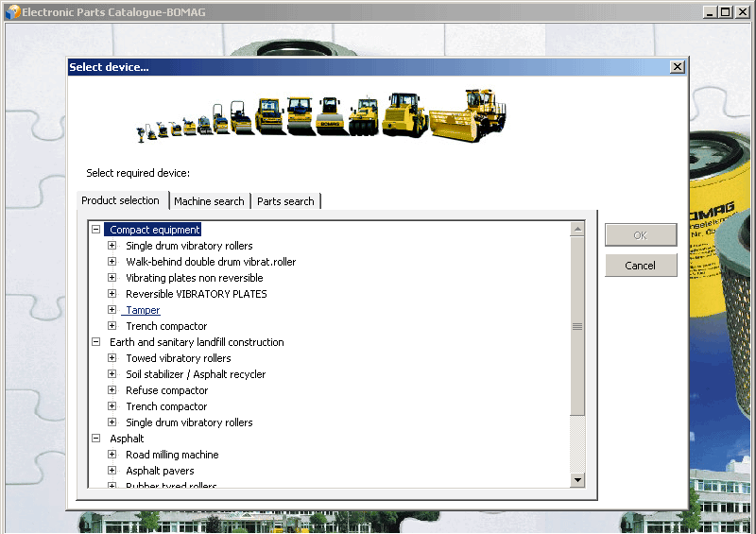Expand the Tamper tree node
The height and width of the screenshot is (534, 756).
(112, 310)
